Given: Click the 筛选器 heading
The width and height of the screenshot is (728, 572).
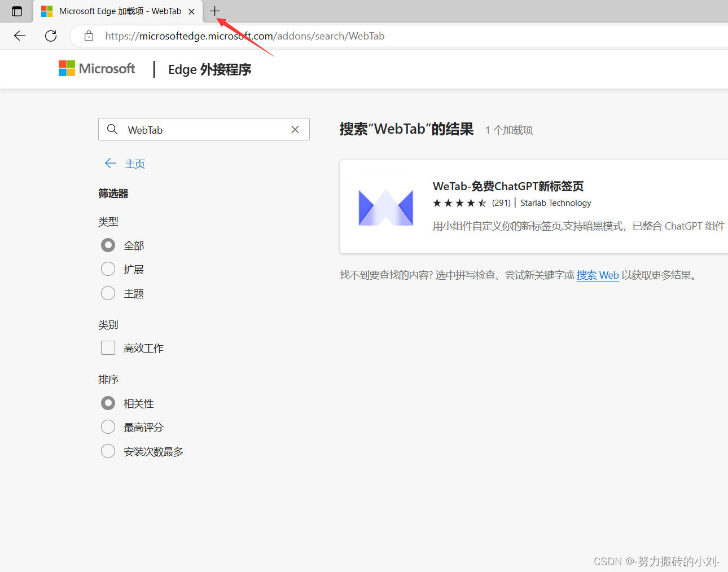Looking at the screenshot, I should 113,193.
